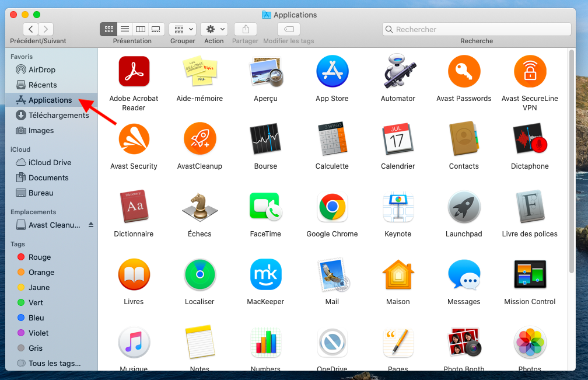Click the vertical scrollbar of the Applications window
The width and height of the screenshot is (588, 380).
pos(572,161)
